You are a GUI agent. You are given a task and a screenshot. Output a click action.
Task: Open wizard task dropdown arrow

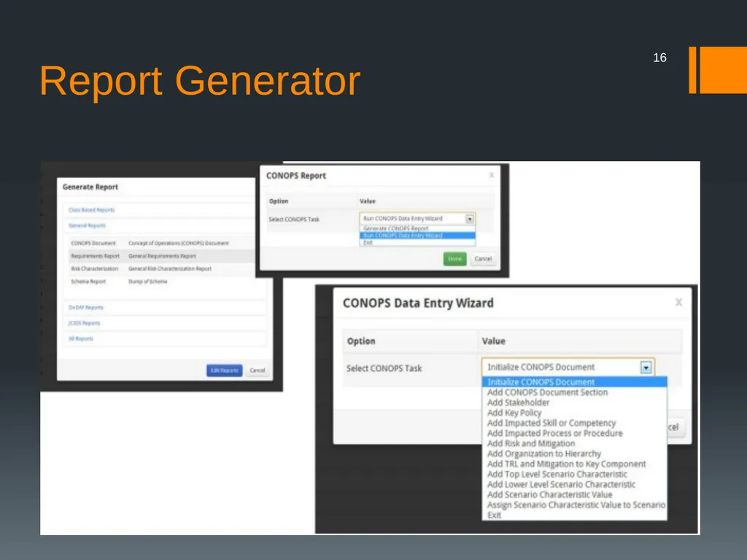point(646,367)
